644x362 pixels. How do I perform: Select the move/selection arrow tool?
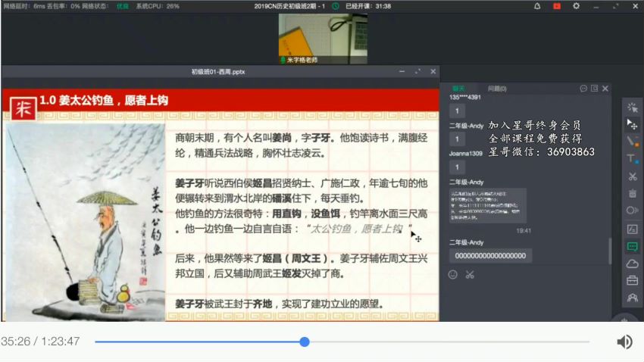click(632, 124)
